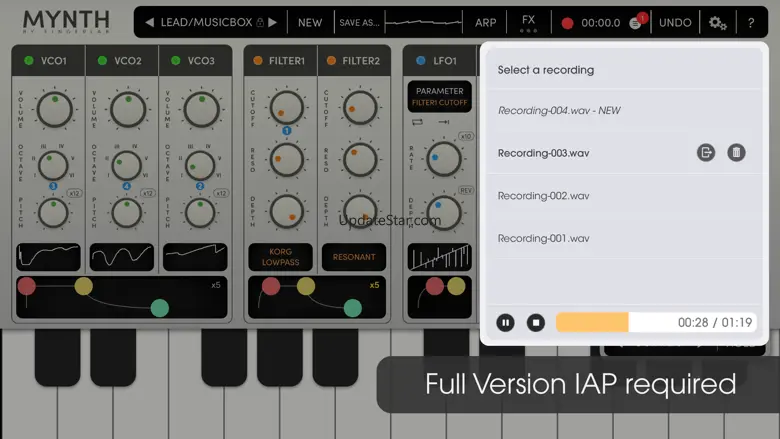Viewport: 780px width, 439px height.
Task: Click the LFO1 rate knob
Action: [444, 159]
